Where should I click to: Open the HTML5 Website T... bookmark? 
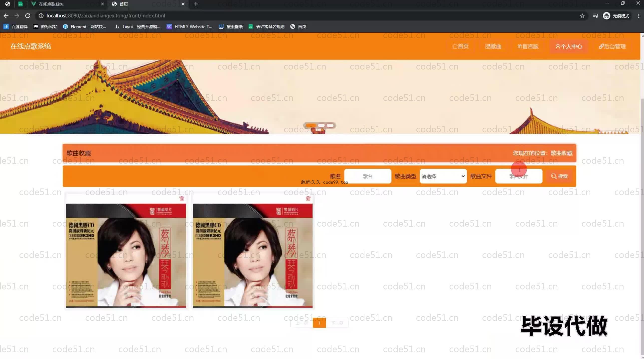click(189, 26)
